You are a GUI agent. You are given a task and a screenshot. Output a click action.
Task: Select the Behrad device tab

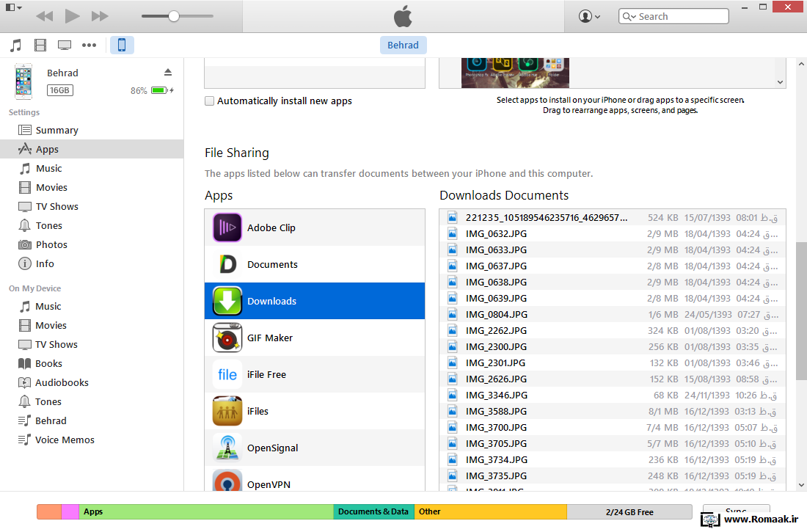point(403,45)
